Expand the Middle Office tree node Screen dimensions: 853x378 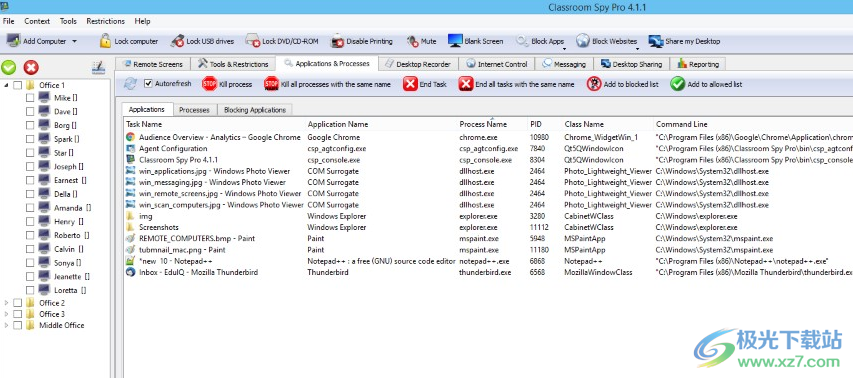click(x=7, y=325)
